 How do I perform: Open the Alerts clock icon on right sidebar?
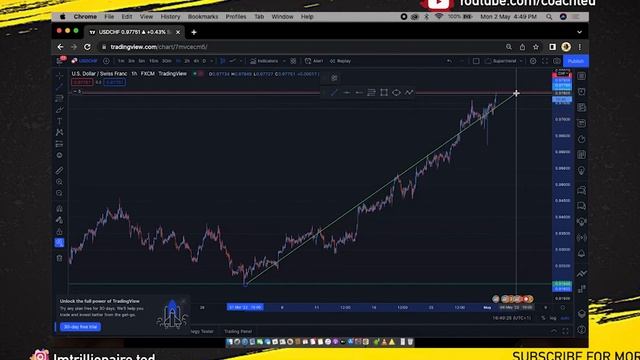point(582,92)
